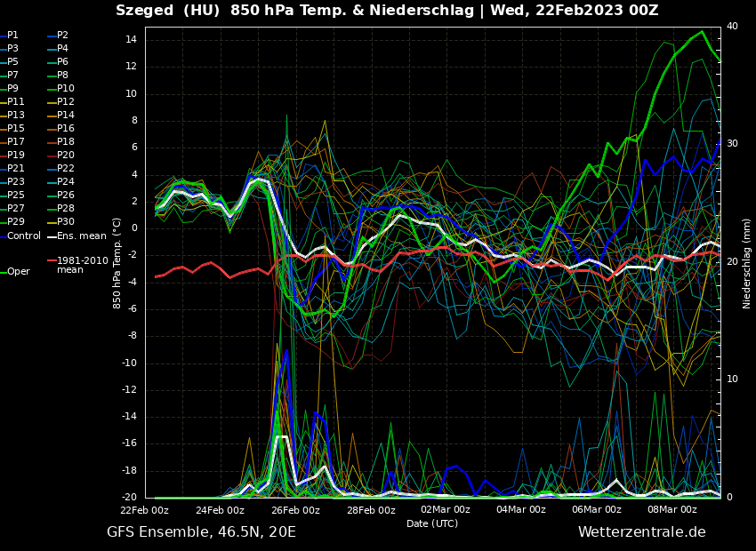Select the P10 legend entry
This screenshot has height=551, width=756.
tap(66, 89)
